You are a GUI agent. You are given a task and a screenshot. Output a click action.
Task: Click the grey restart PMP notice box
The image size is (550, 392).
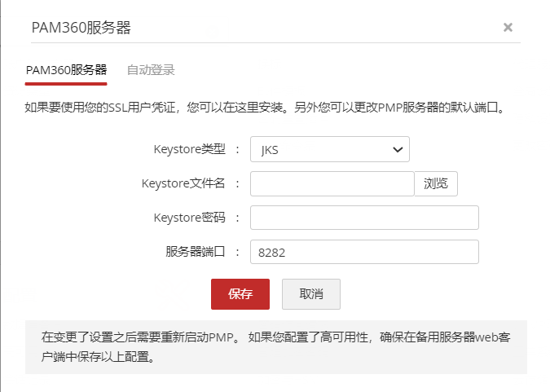click(275, 346)
